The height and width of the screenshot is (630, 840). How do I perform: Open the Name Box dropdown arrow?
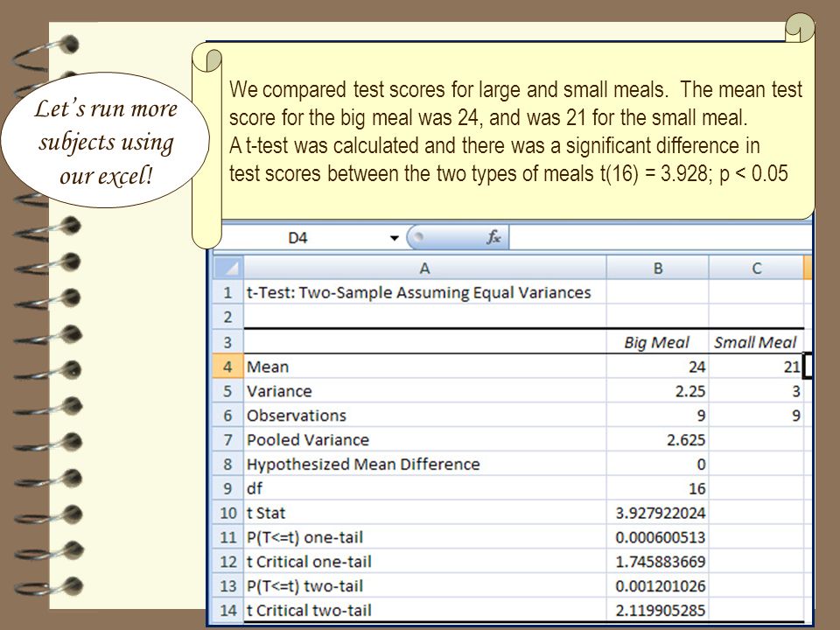coord(395,238)
